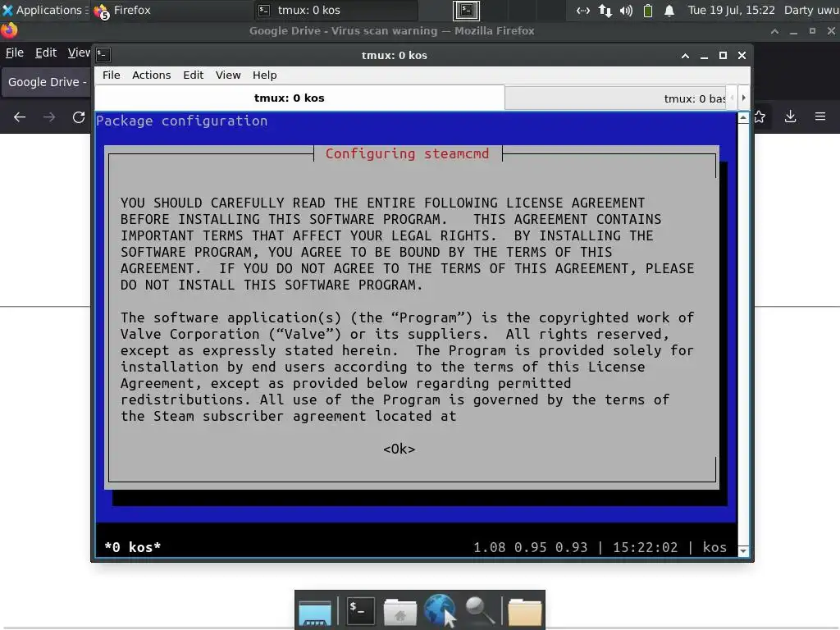The image size is (840, 630).
Task: Click Firefox forward navigation arrow
Action: click(49, 116)
